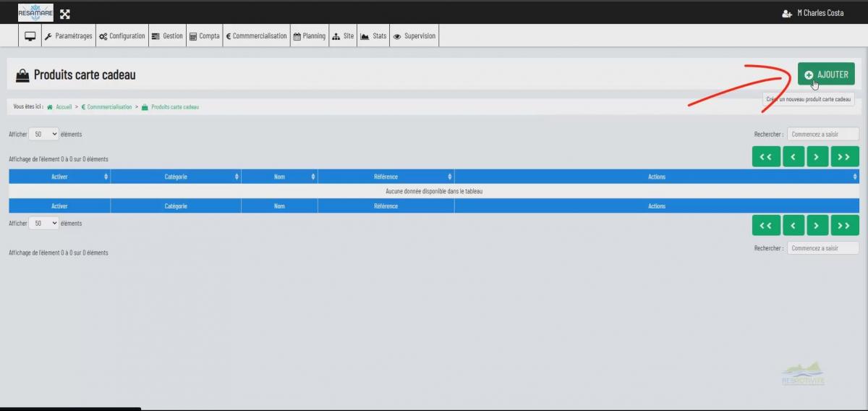
Task: Focus the bottom Rechercher input field
Action: [x=823, y=248]
